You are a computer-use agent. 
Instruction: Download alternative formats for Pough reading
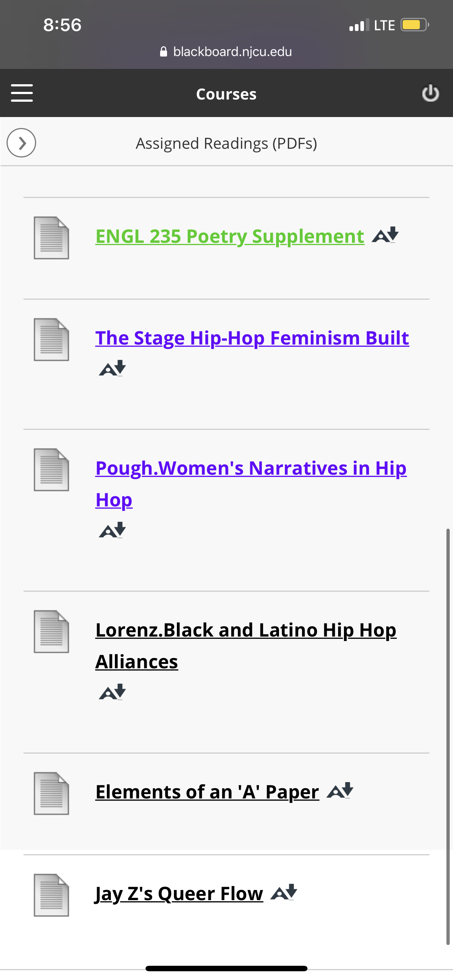[x=112, y=530]
